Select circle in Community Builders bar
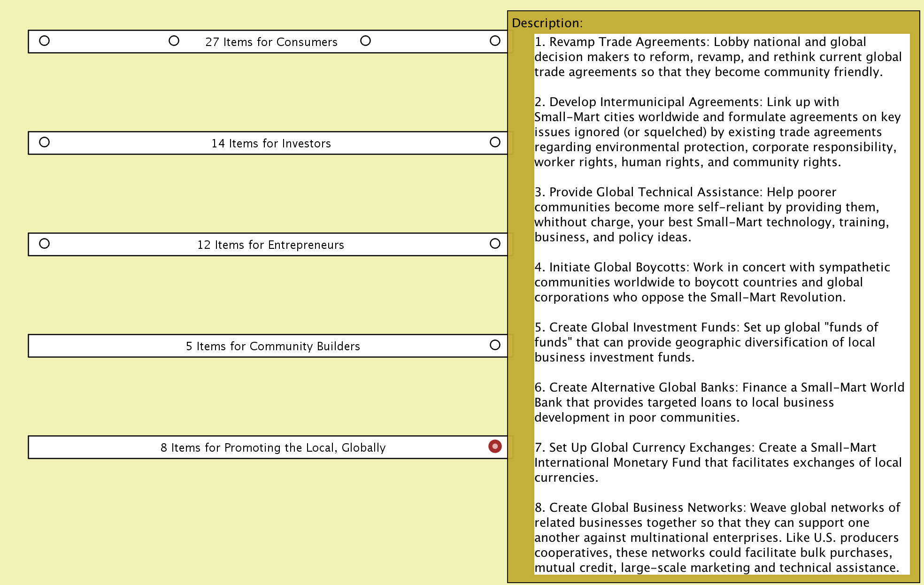 pyautogui.click(x=495, y=345)
